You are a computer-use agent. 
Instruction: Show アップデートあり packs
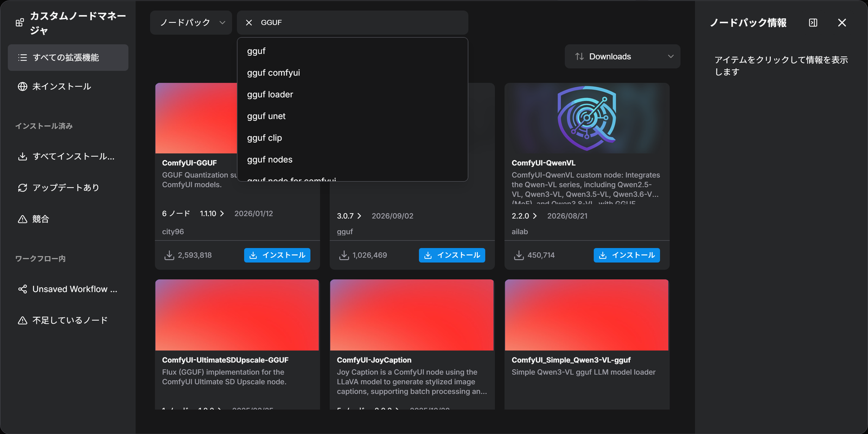pos(68,188)
